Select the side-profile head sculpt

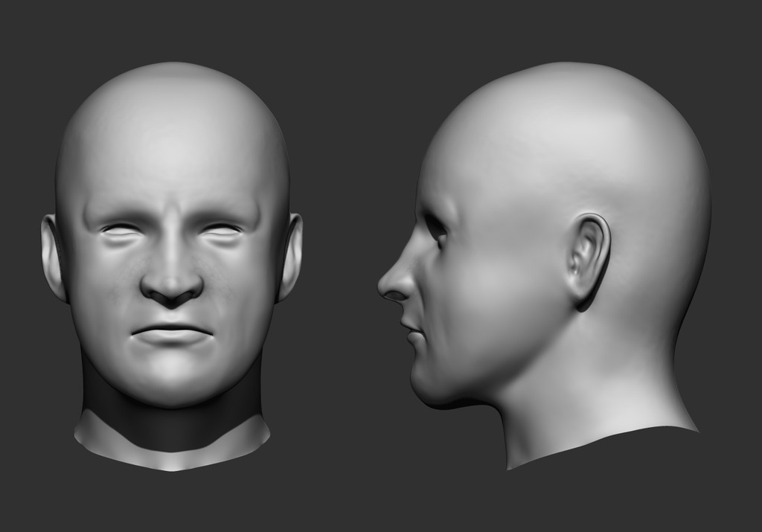tap(544, 266)
